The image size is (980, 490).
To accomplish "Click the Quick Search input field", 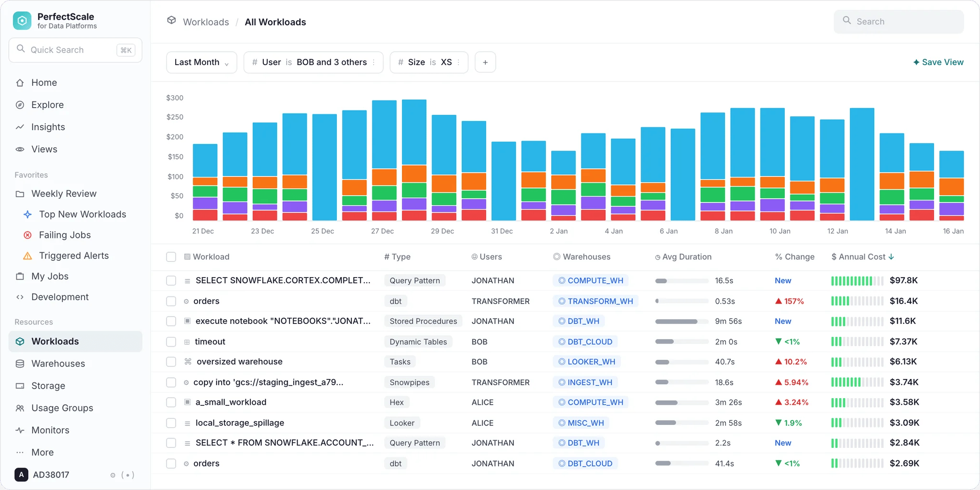I will point(76,50).
